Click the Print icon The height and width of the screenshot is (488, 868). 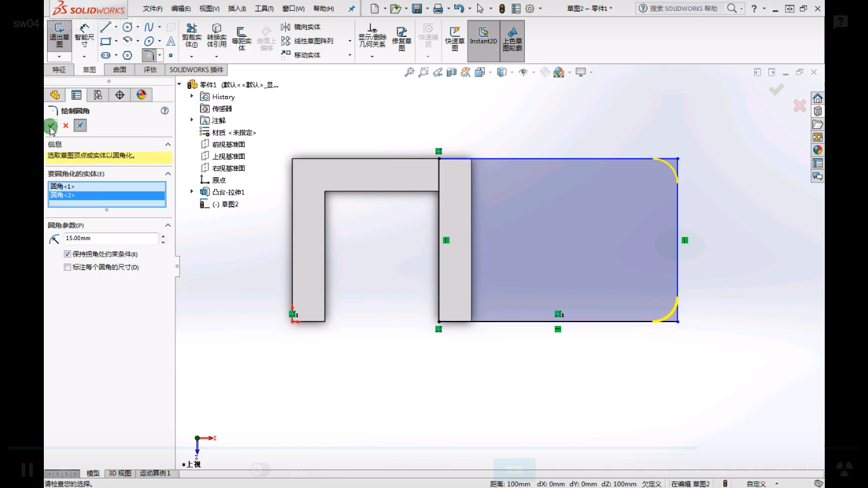click(x=438, y=9)
